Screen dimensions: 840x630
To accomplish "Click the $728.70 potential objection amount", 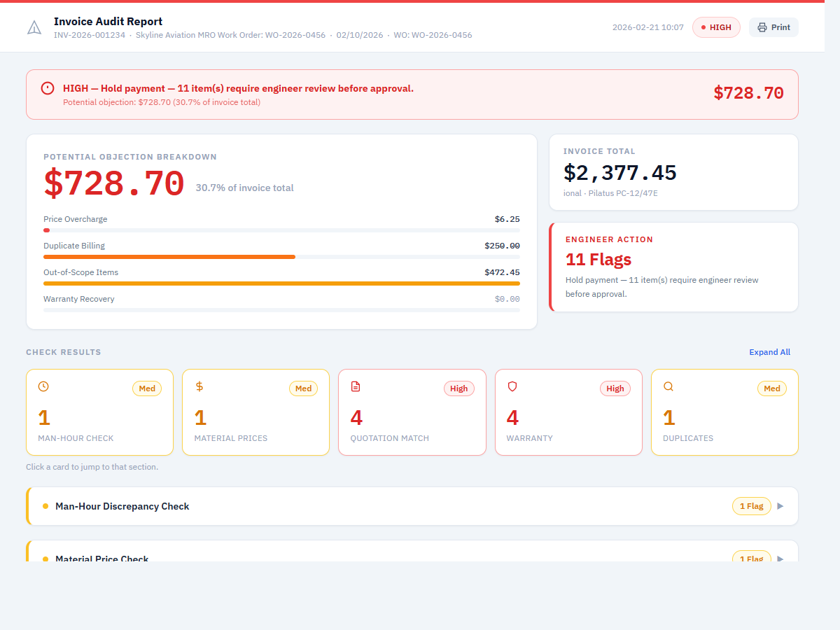I will click(x=113, y=183).
